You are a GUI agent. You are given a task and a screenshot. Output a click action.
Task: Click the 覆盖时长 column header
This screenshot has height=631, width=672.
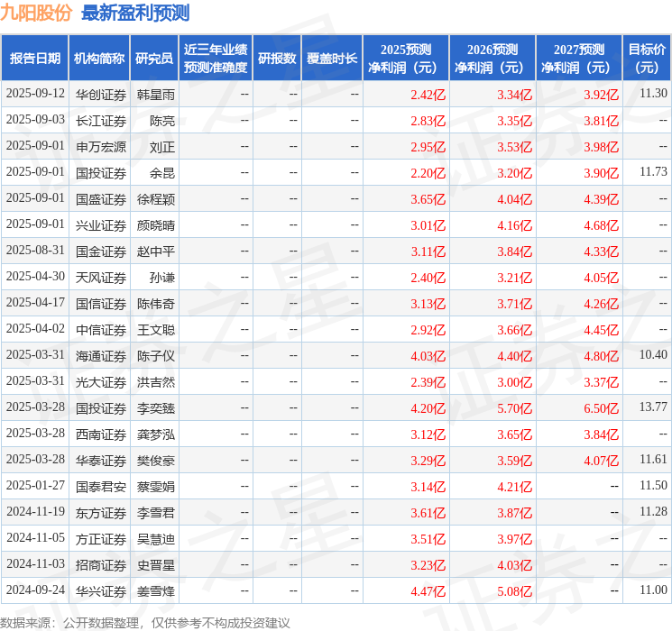[332, 59]
